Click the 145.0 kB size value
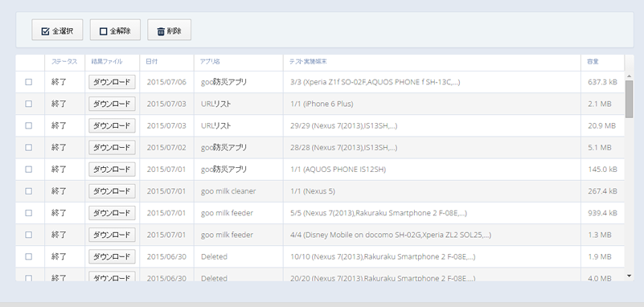The image size is (644, 307). pos(602,169)
